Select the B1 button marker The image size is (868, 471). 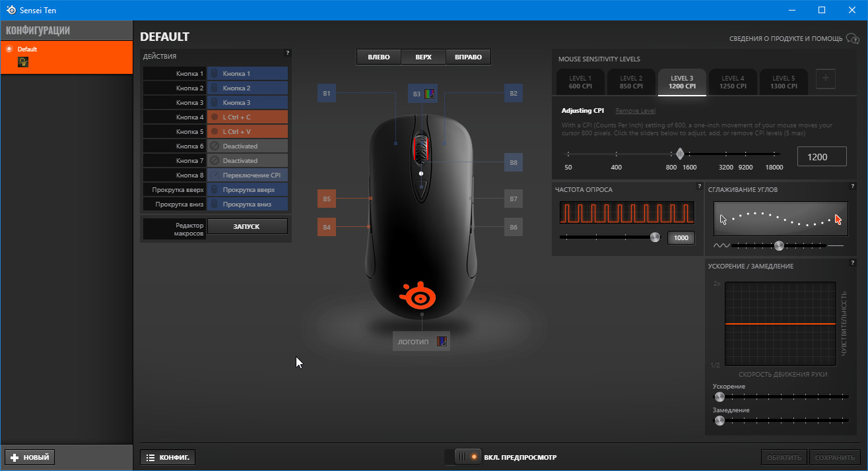pyautogui.click(x=327, y=94)
